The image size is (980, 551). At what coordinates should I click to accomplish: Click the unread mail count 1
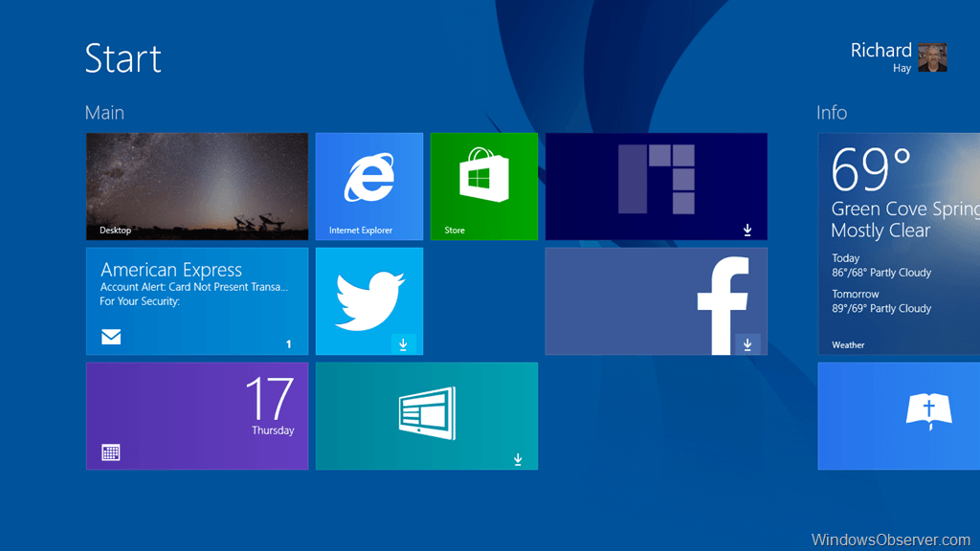click(289, 344)
